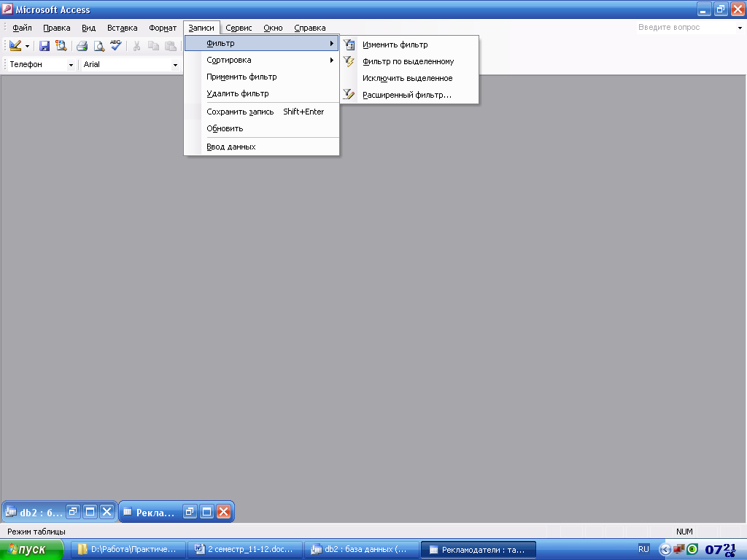
Task: Select Фильтр по выделенному
Action: tap(409, 61)
